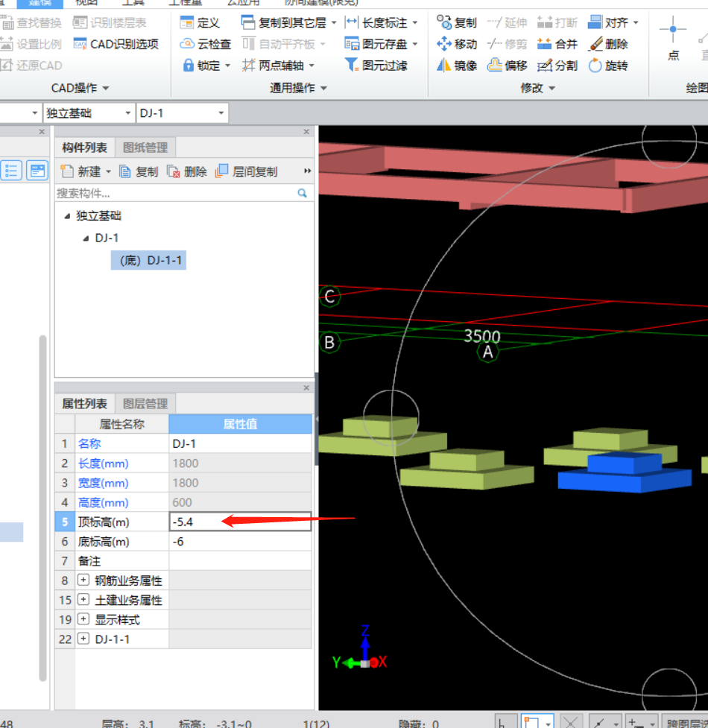This screenshot has width=708, height=728.
Task: Open the 修改 group dropdown
Action: tap(552, 88)
